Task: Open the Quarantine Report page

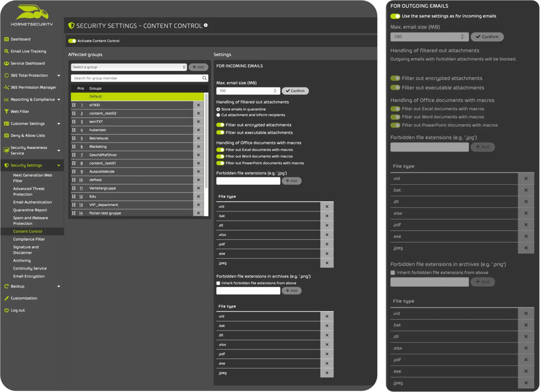Action: (x=30, y=210)
